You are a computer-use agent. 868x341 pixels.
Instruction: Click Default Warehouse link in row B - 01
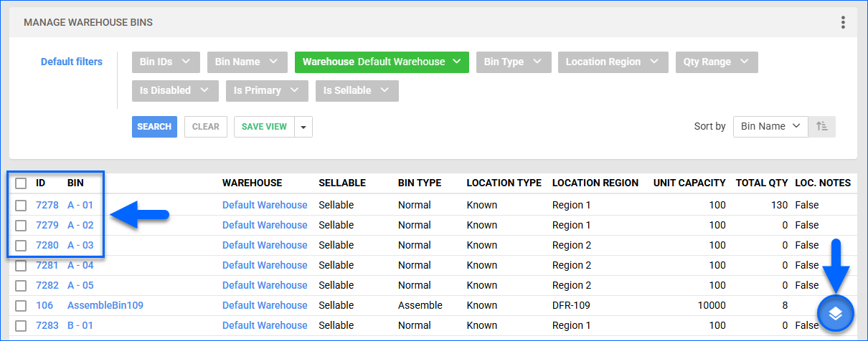point(265,325)
